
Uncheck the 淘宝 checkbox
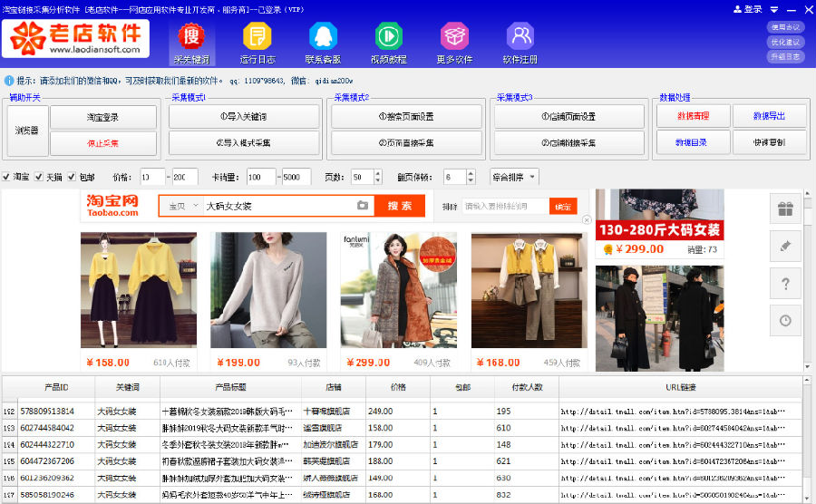point(5,177)
